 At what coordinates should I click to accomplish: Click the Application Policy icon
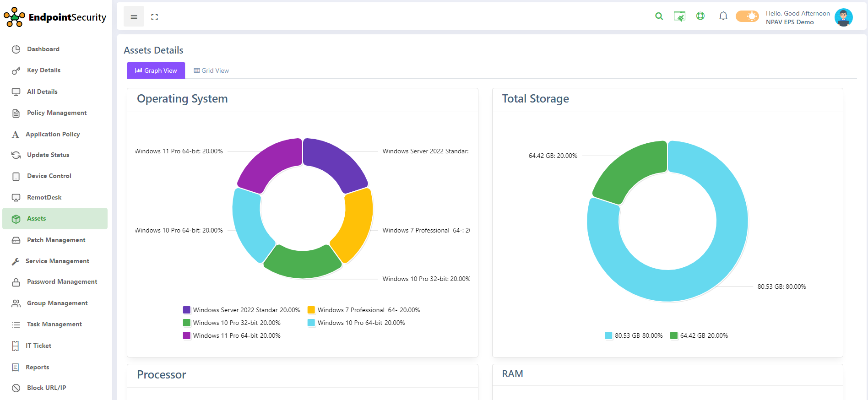tap(16, 134)
